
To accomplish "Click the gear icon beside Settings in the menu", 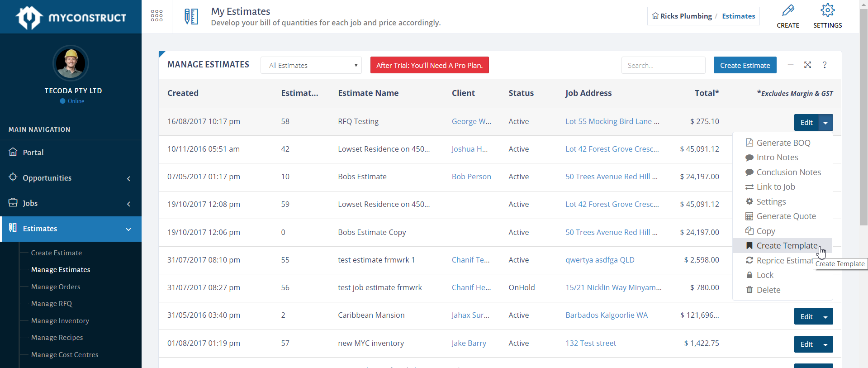I will [x=749, y=201].
